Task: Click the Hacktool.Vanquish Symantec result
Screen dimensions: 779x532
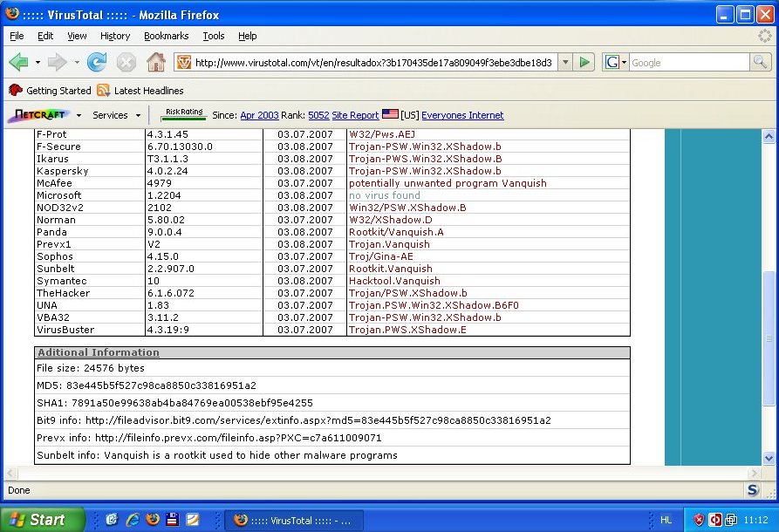Action: [x=394, y=281]
